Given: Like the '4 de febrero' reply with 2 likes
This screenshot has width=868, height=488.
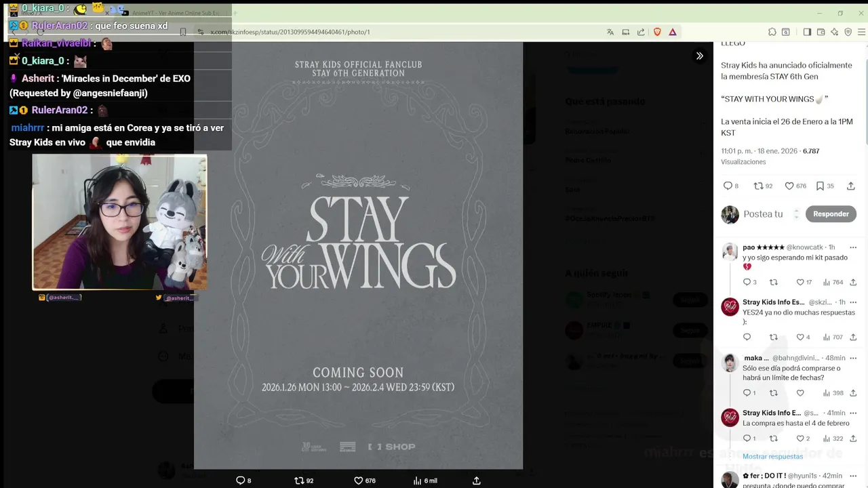Looking at the screenshot, I should click(x=800, y=439).
